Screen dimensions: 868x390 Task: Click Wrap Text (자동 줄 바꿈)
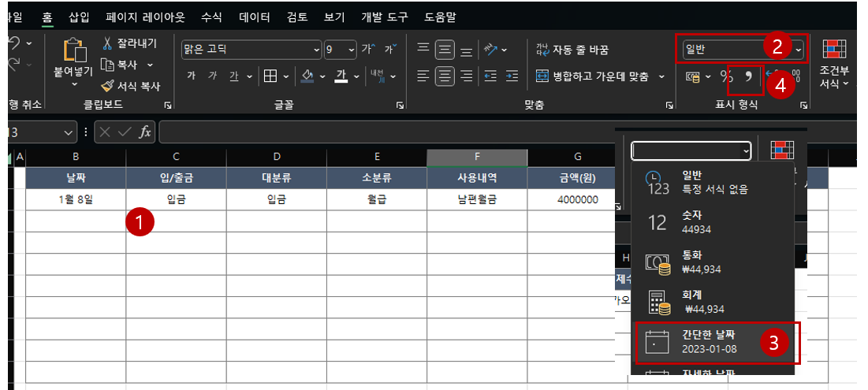click(572, 50)
